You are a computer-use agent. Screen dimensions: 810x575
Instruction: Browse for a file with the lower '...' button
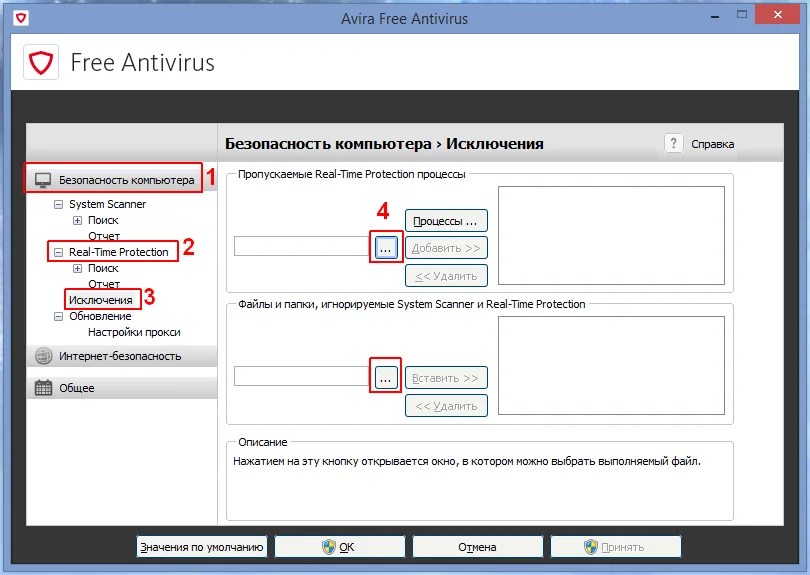(386, 377)
